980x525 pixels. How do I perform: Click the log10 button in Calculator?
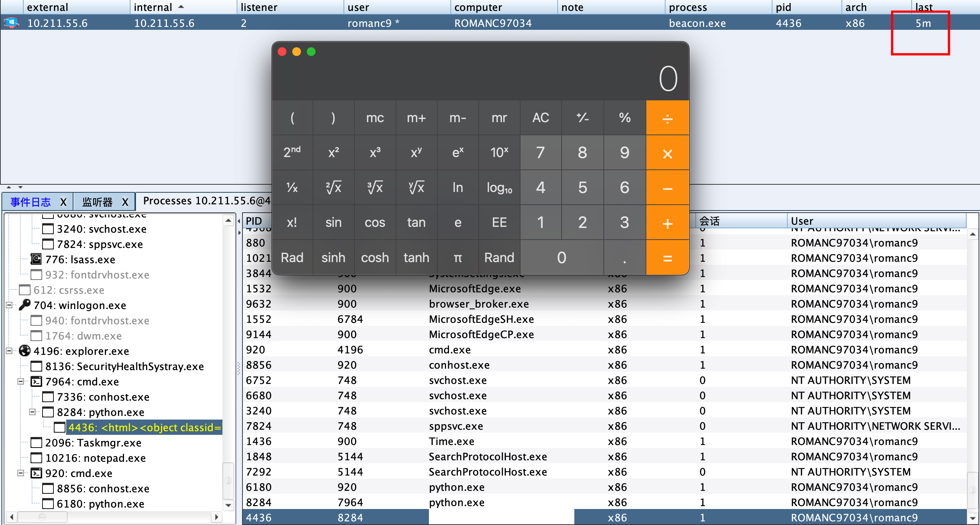(499, 188)
